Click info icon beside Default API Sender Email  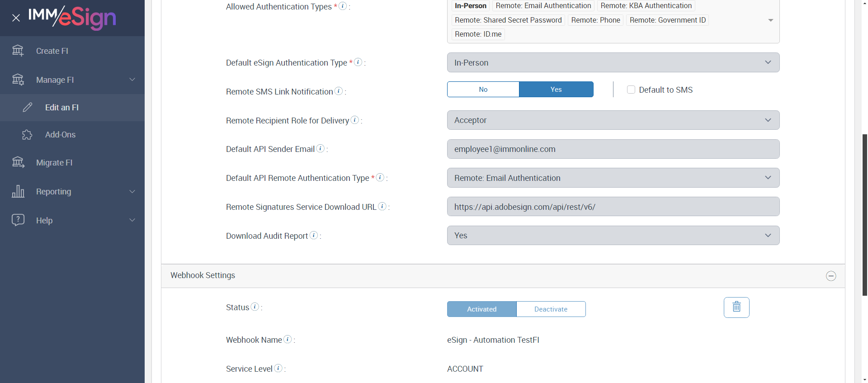pos(321,148)
